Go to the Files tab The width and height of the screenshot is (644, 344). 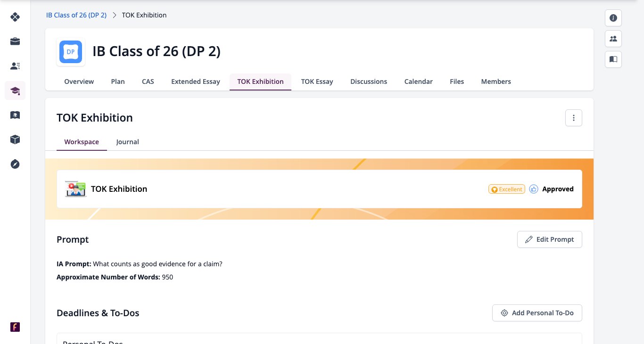(x=457, y=82)
